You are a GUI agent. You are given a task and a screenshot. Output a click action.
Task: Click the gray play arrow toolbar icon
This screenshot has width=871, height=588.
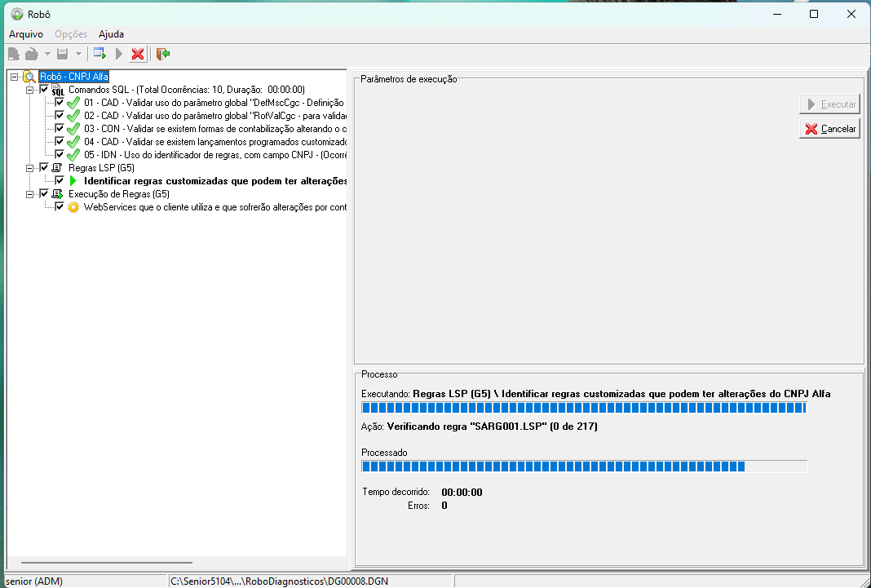point(119,54)
